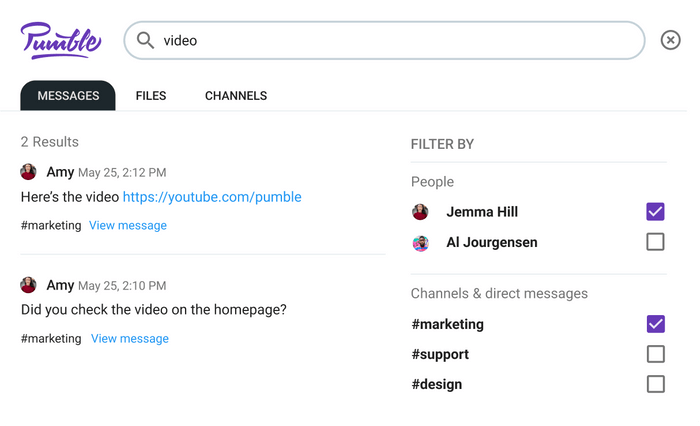Click into the search field containing video
Image resolution: width=700 pixels, height=426 pixels.
384,40
